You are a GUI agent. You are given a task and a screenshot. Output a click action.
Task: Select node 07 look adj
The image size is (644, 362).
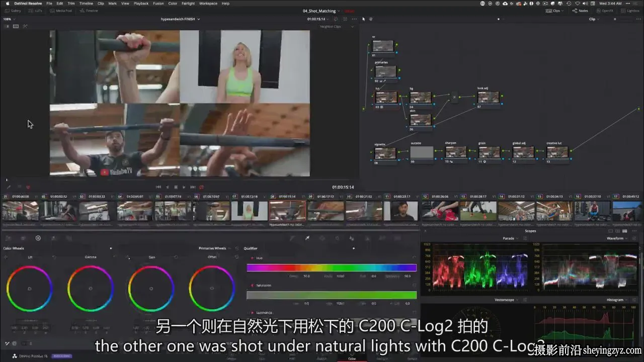(x=488, y=98)
